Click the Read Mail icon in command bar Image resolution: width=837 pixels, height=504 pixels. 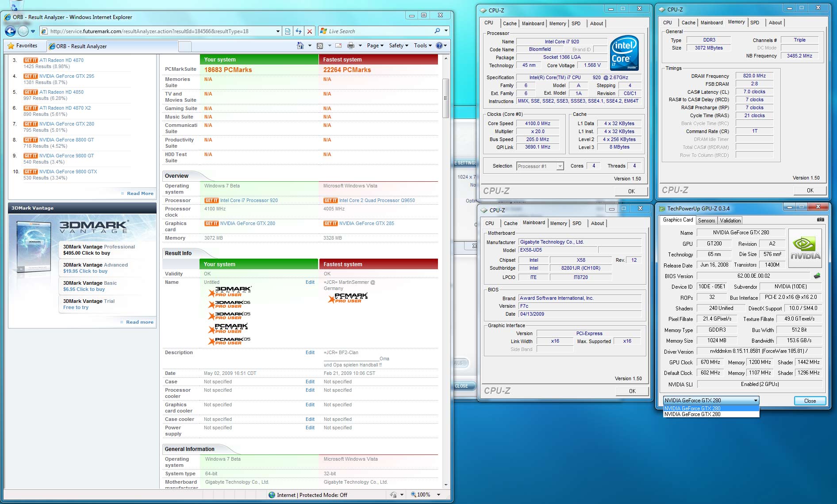coord(338,46)
